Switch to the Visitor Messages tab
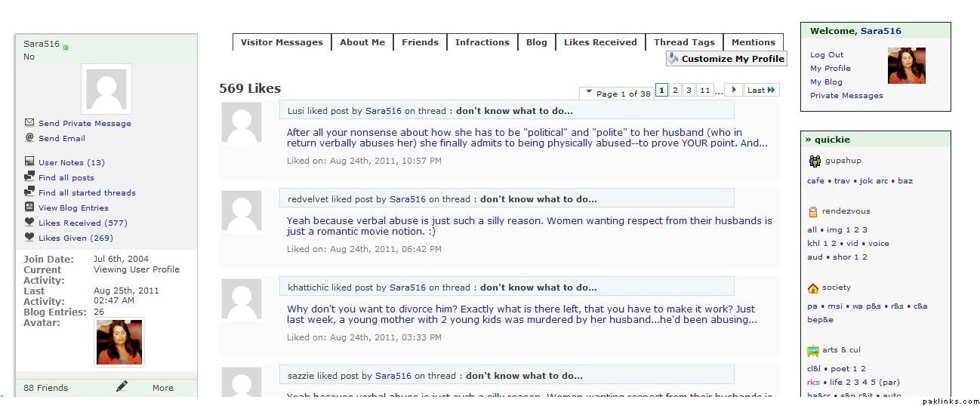This screenshot has width=980, height=406. pyautogui.click(x=282, y=42)
